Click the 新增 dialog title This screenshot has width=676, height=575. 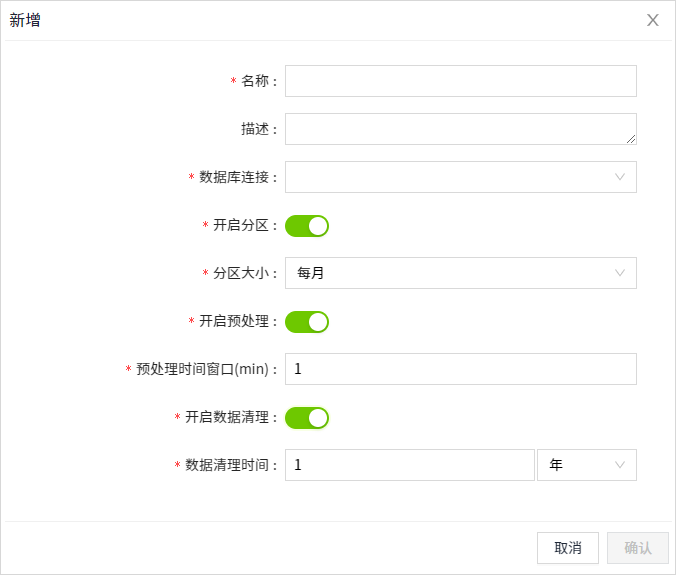click(26, 20)
